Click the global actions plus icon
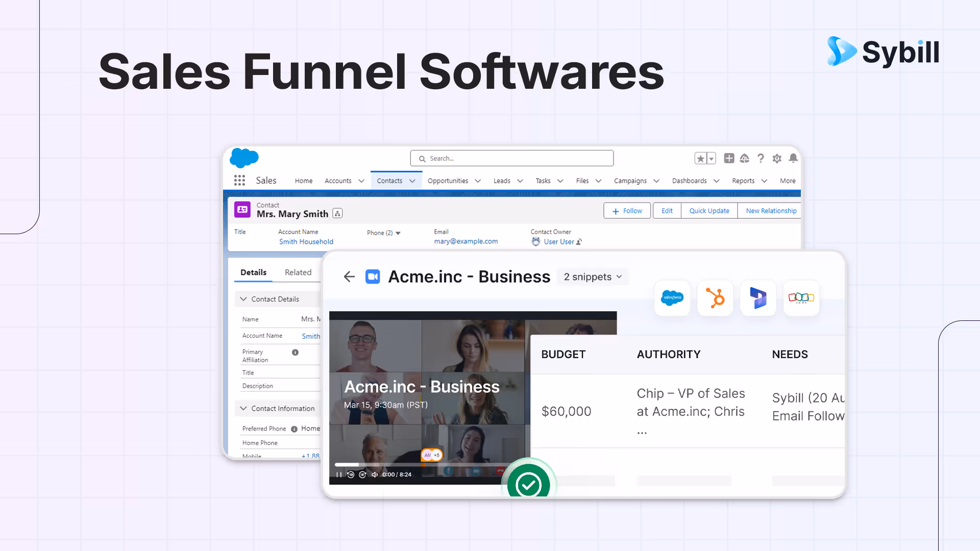Screen dimensions: 980x551 pos(729,158)
